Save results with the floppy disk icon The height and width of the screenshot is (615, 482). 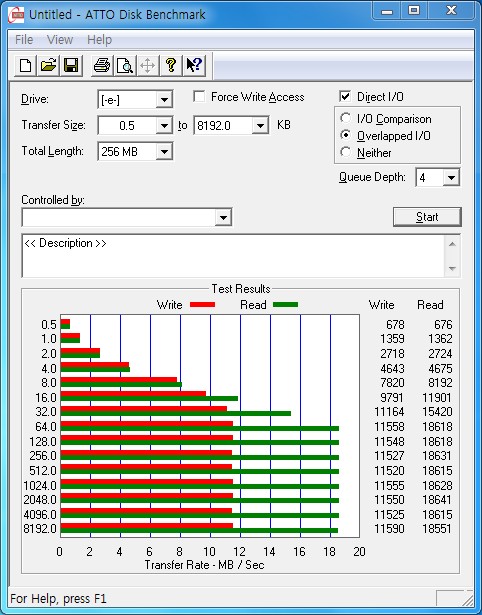71,65
